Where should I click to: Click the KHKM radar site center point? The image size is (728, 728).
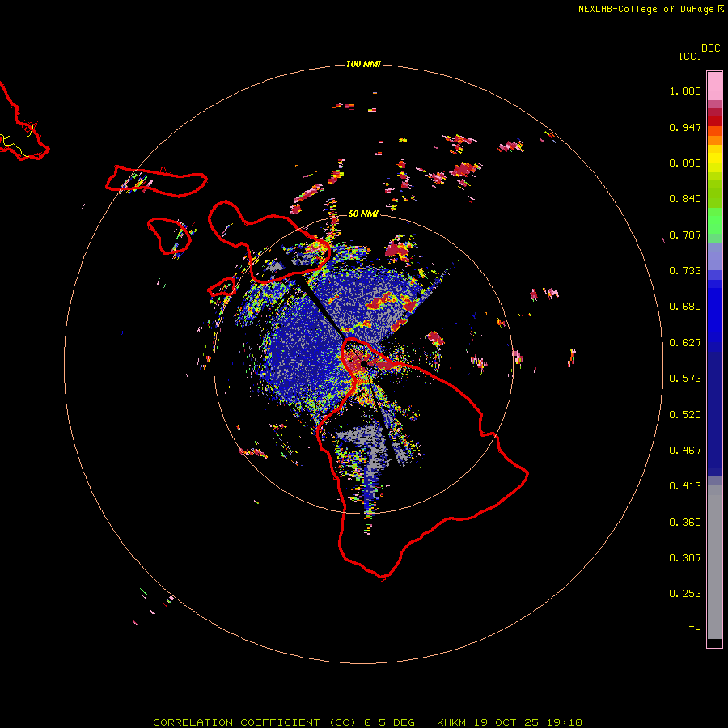coord(364,362)
